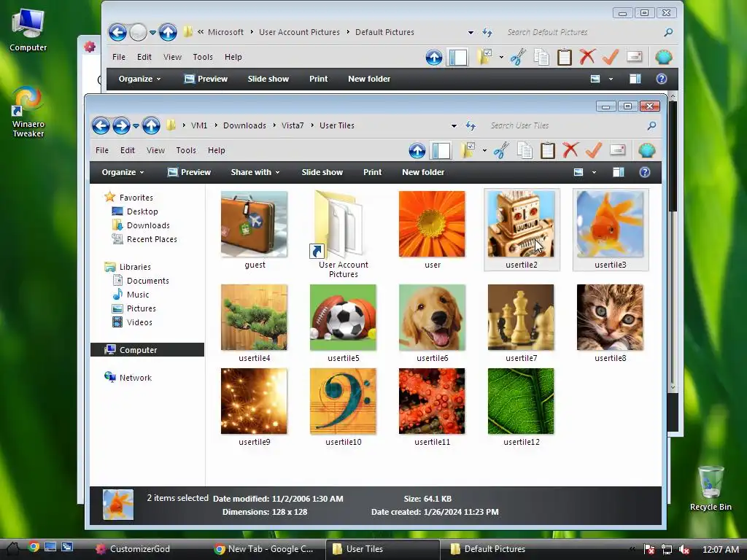Click the red X Delete icon in User Tiles toolbar
Screen dimensions: 747x560
(570, 150)
